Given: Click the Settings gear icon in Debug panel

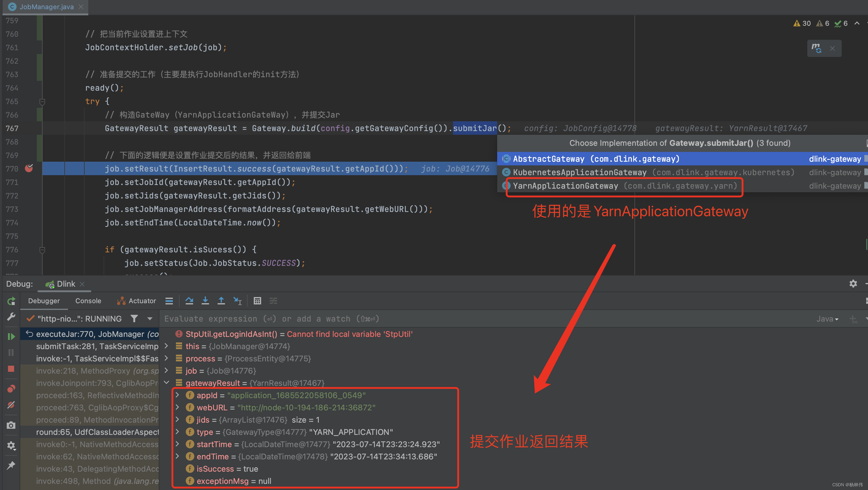Looking at the screenshot, I should click(854, 284).
